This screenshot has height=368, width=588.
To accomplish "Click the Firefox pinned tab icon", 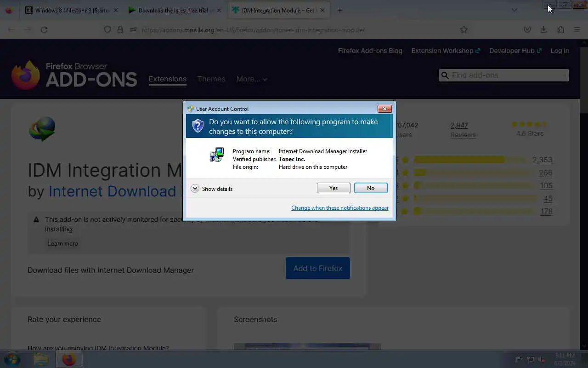I will point(9,10).
